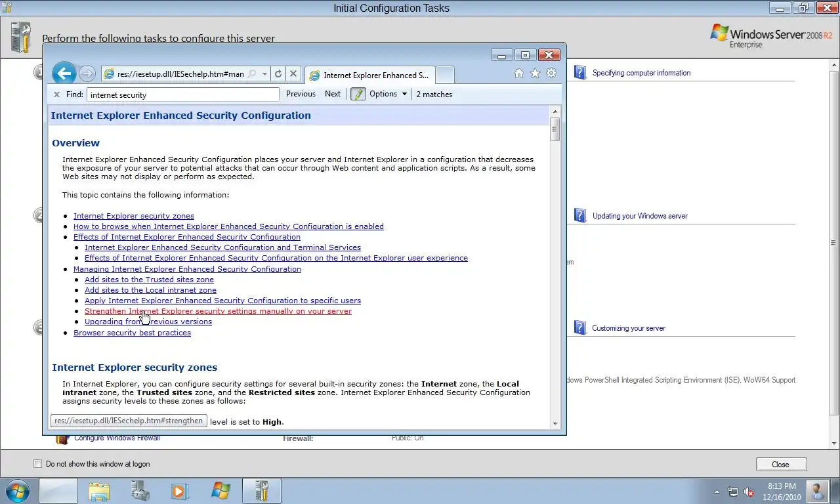
Task: Check Do not show this window at logon
Action: (37, 464)
